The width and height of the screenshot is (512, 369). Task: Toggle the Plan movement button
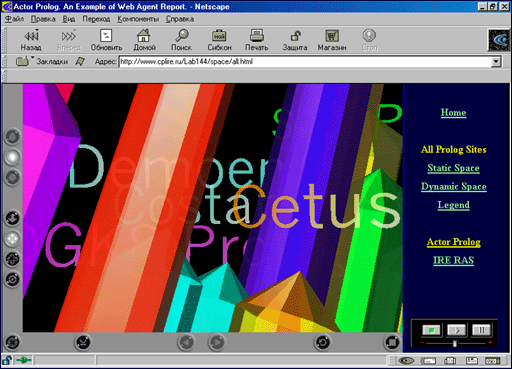pyautogui.click(x=12, y=218)
